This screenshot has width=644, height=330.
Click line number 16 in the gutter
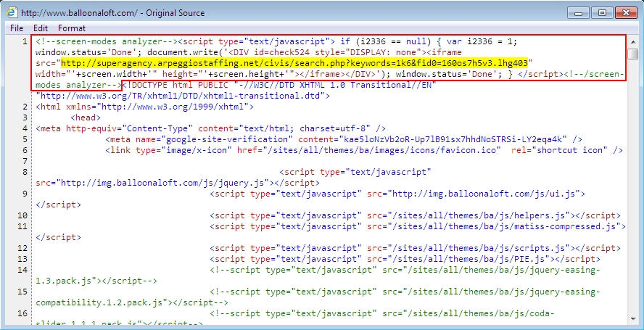tap(22, 313)
